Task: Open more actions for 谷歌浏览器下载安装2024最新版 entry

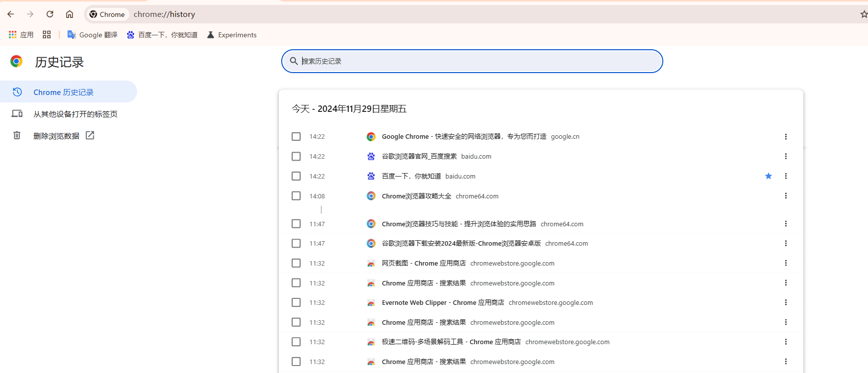Action: (786, 243)
